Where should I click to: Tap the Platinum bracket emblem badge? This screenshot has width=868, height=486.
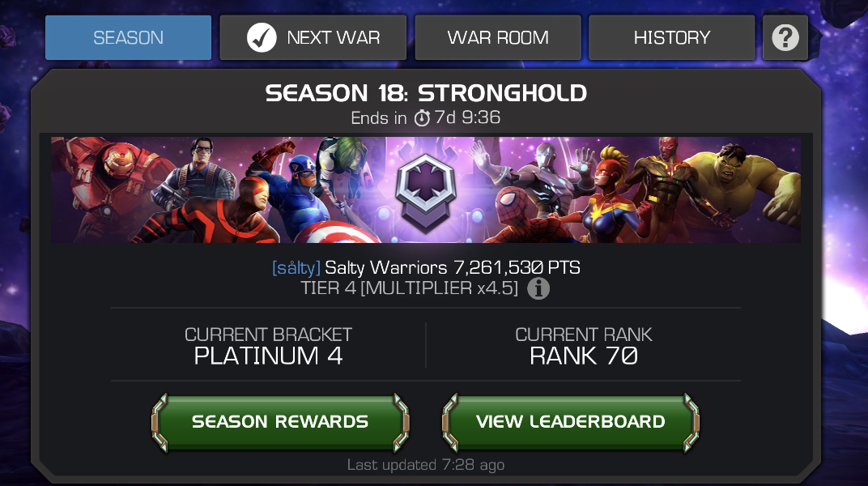pyautogui.click(x=426, y=193)
